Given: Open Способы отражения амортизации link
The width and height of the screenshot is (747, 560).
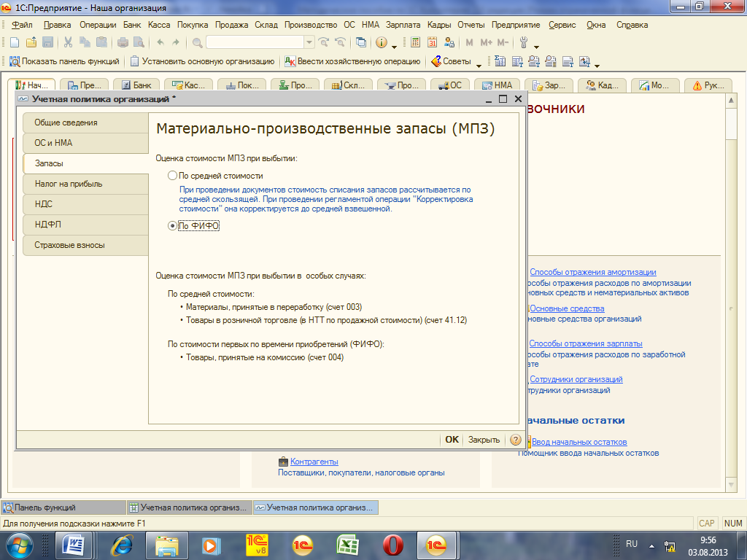Looking at the screenshot, I should (x=592, y=272).
